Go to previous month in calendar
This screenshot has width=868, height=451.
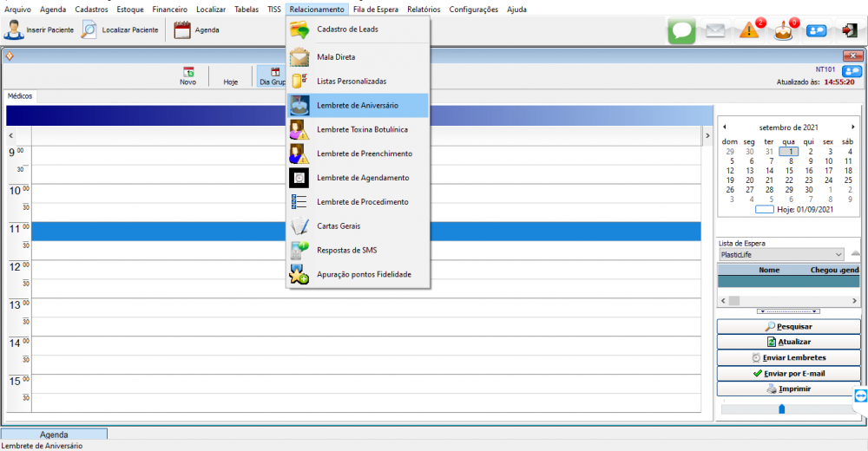[725, 127]
